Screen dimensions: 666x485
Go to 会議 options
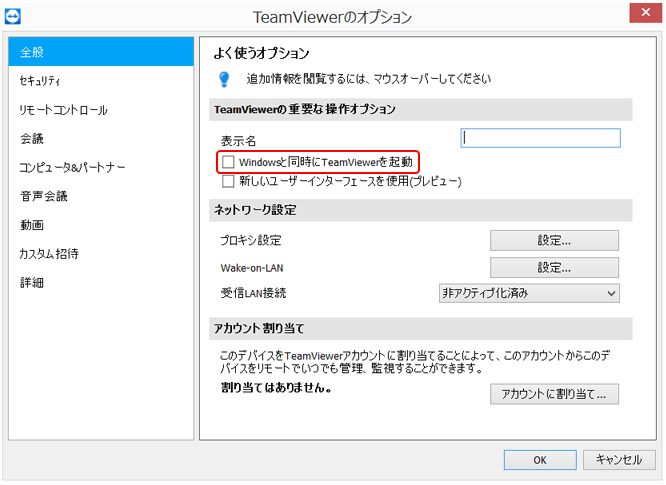100,139
